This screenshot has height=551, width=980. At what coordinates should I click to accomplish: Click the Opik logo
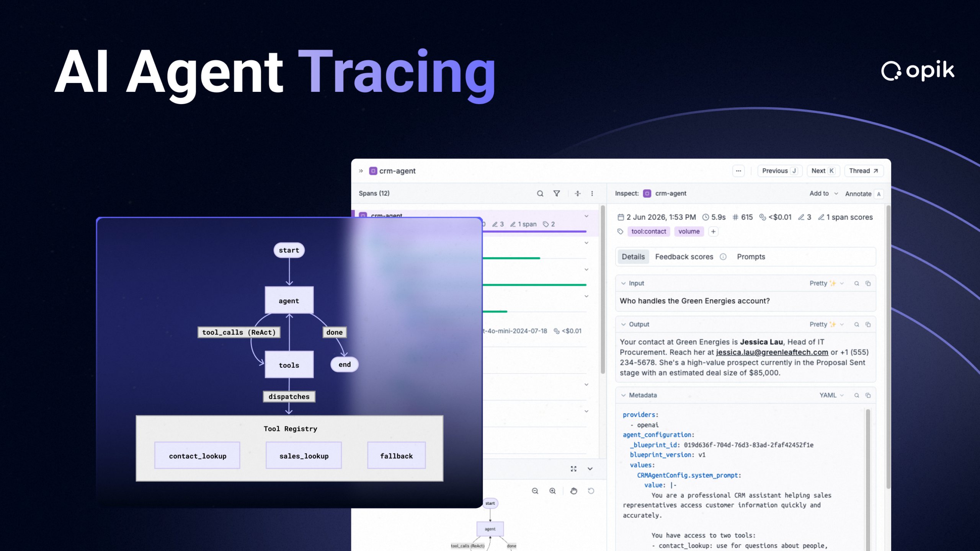917,70
